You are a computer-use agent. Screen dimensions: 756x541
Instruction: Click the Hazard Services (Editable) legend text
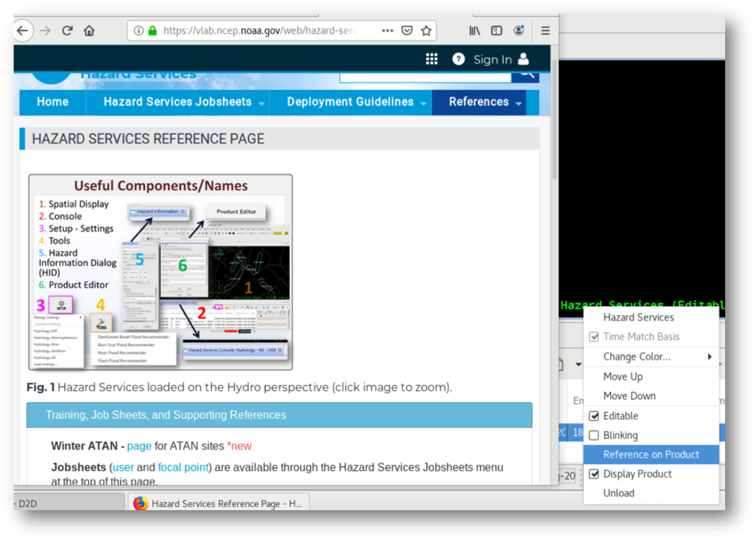coord(642,305)
